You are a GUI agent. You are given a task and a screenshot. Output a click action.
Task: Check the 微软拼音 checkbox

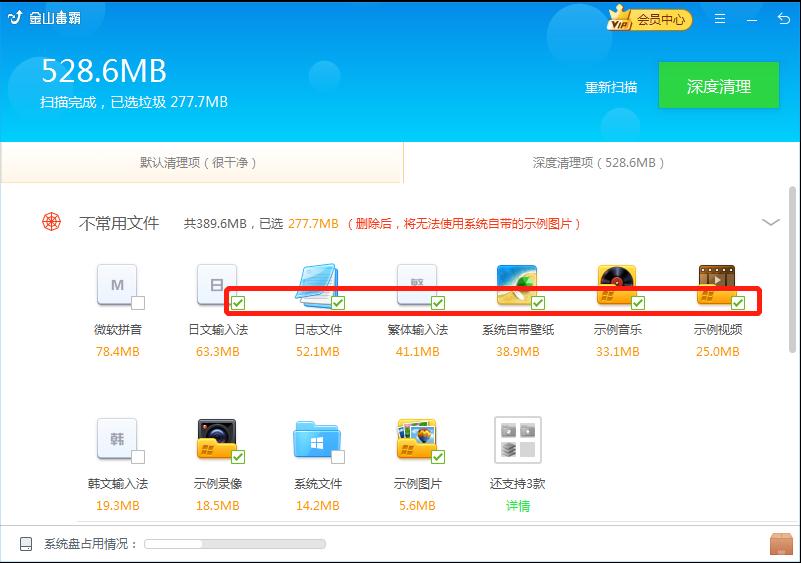(138, 303)
